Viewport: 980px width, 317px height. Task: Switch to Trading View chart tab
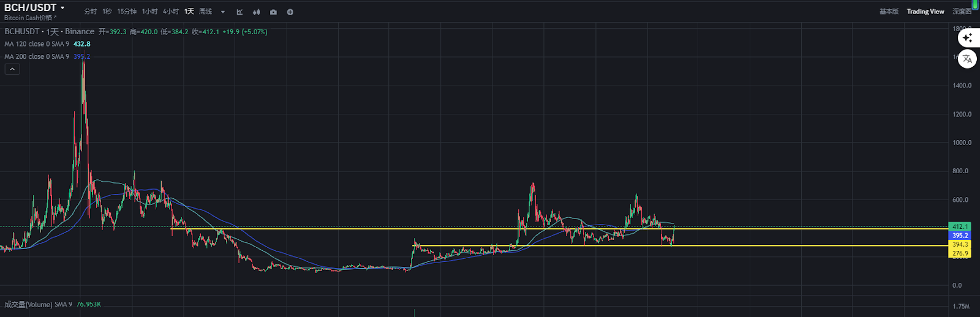925,12
